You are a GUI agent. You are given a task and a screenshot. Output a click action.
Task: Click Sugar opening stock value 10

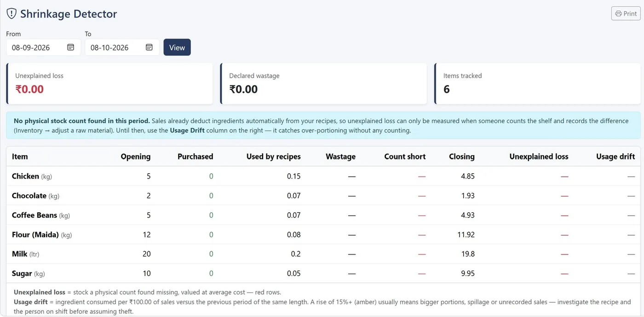click(147, 273)
